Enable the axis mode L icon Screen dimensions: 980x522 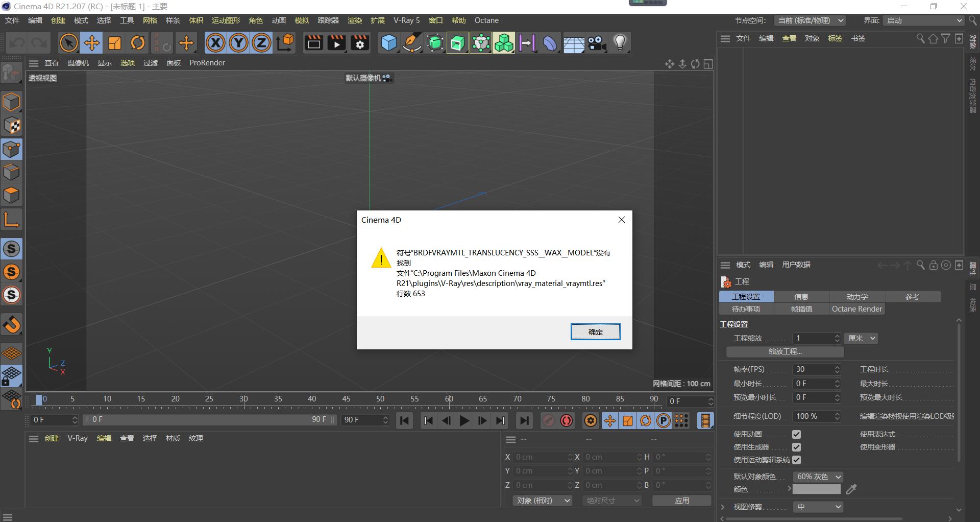pos(11,220)
